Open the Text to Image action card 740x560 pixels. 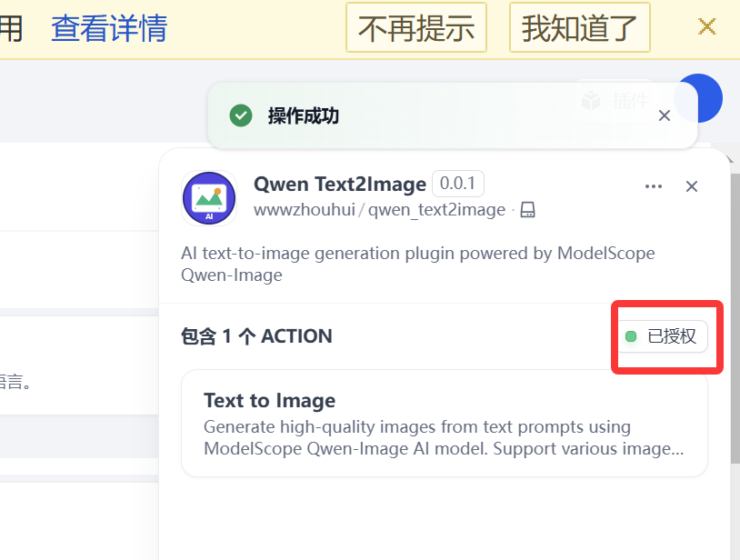445,424
